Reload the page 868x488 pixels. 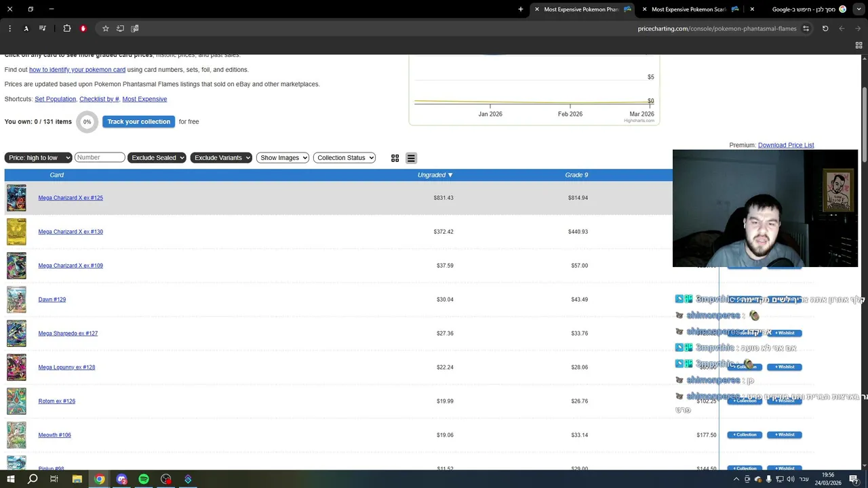click(825, 28)
